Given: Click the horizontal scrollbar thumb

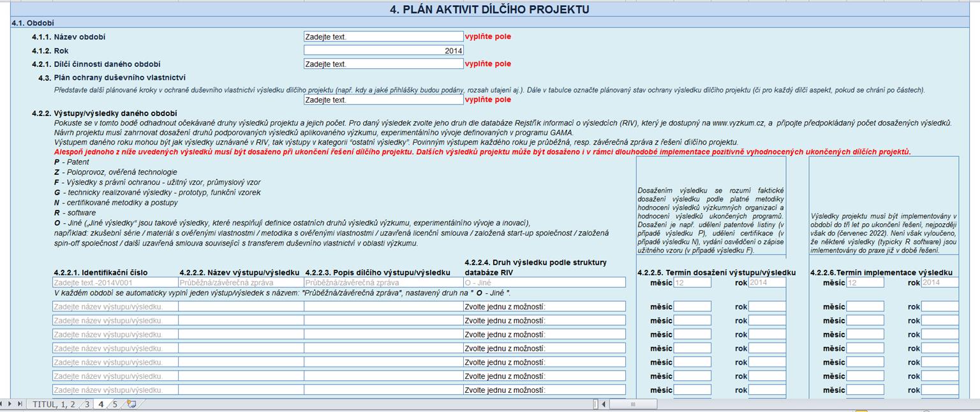Looking at the screenshot, I should (632, 404).
